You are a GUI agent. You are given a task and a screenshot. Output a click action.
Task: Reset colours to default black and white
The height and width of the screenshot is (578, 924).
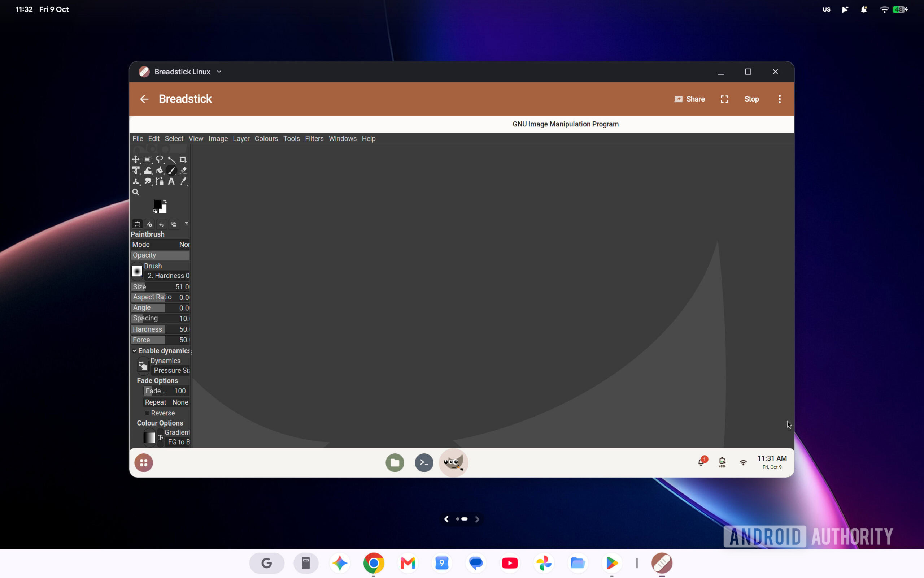pyautogui.click(x=155, y=211)
